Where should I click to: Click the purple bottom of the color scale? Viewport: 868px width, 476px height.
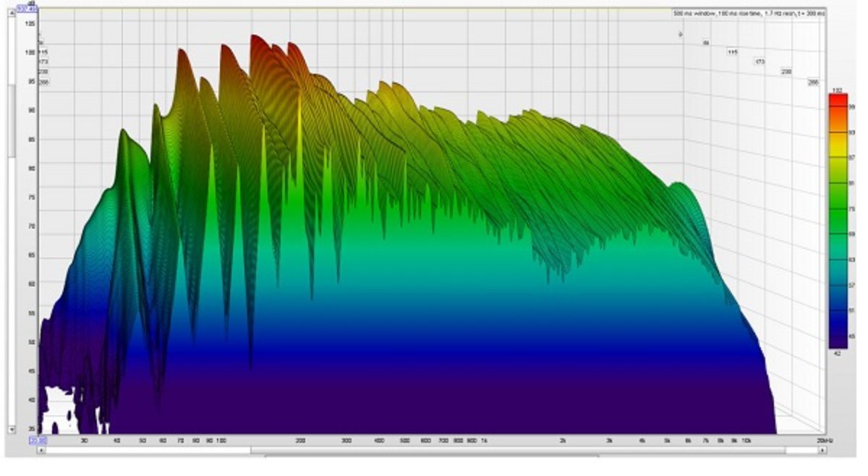[838, 340]
